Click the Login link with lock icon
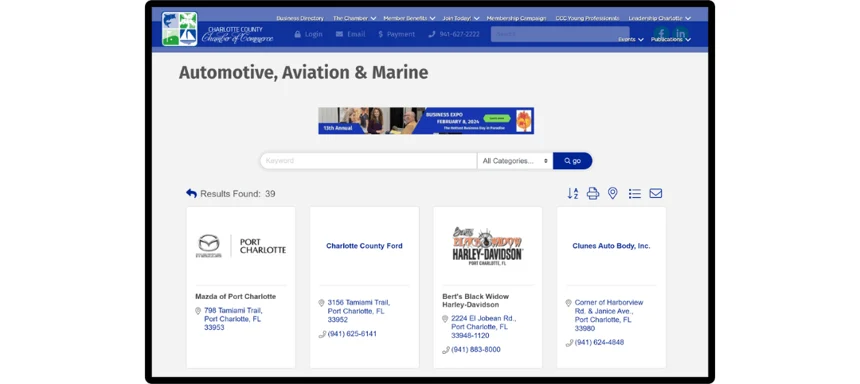 coord(308,34)
